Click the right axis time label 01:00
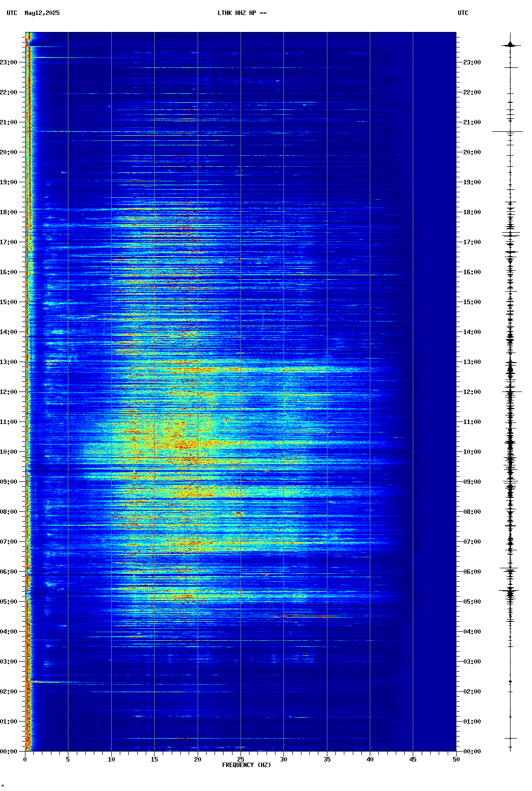Image resolution: width=532 pixels, height=791 pixels. pos(472,722)
